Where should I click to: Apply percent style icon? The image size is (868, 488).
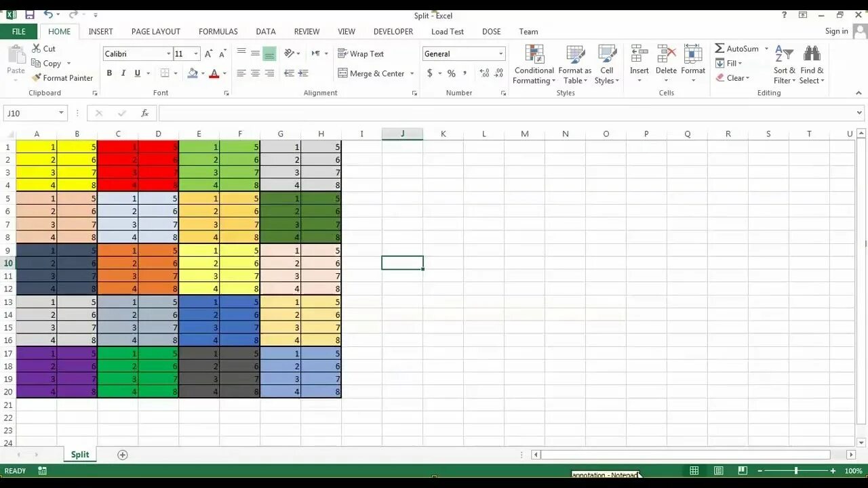[451, 73]
